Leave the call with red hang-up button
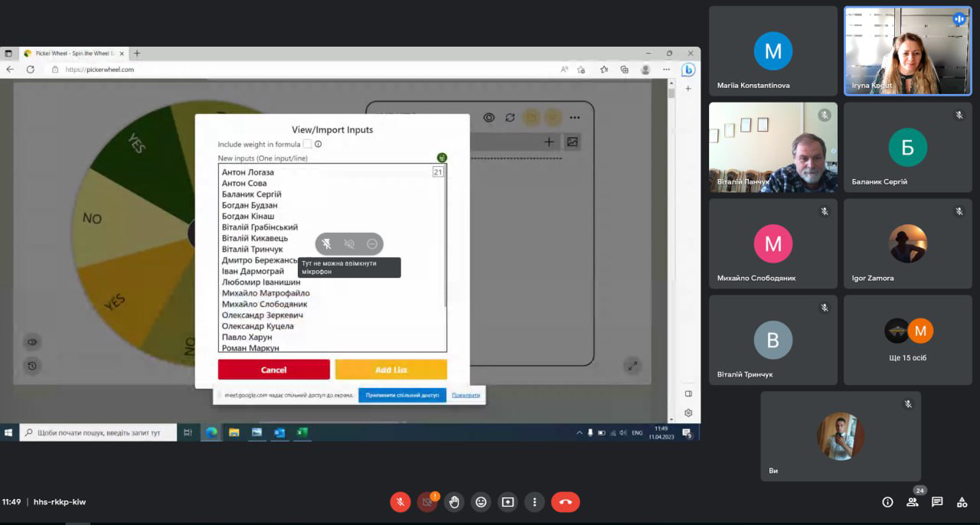980x525 pixels. click(x=565, y=502)
